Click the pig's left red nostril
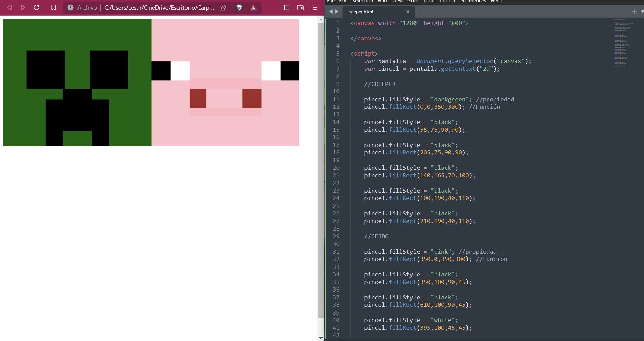Viewport: 644px width, 341px height. [x=198, y=98]
